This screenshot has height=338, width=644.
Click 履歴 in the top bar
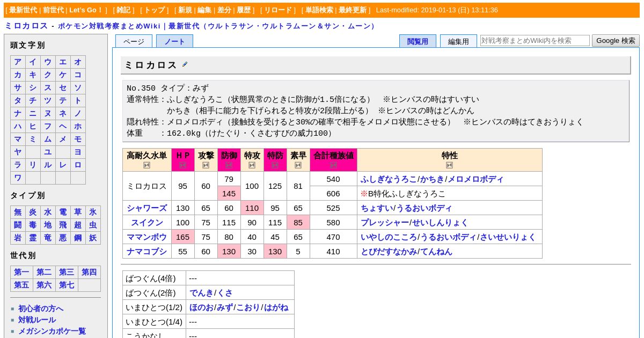click(x=244, y=10)
